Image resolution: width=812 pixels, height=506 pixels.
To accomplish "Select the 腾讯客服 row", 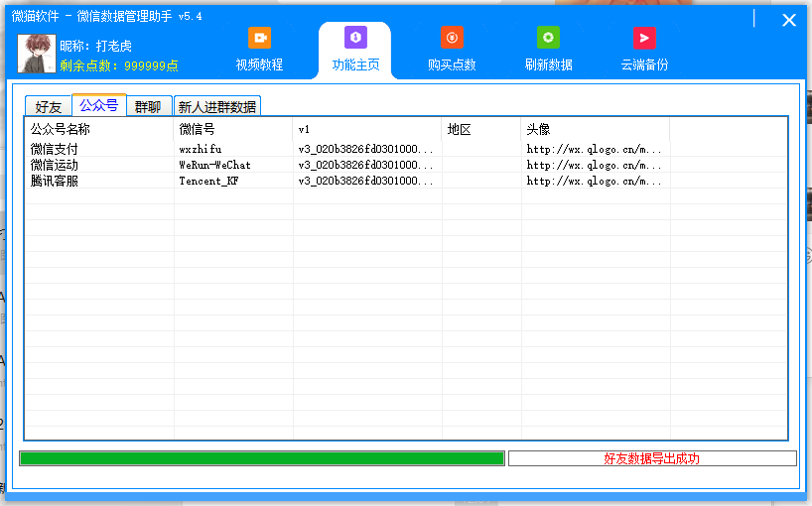I will click(406, 182).
